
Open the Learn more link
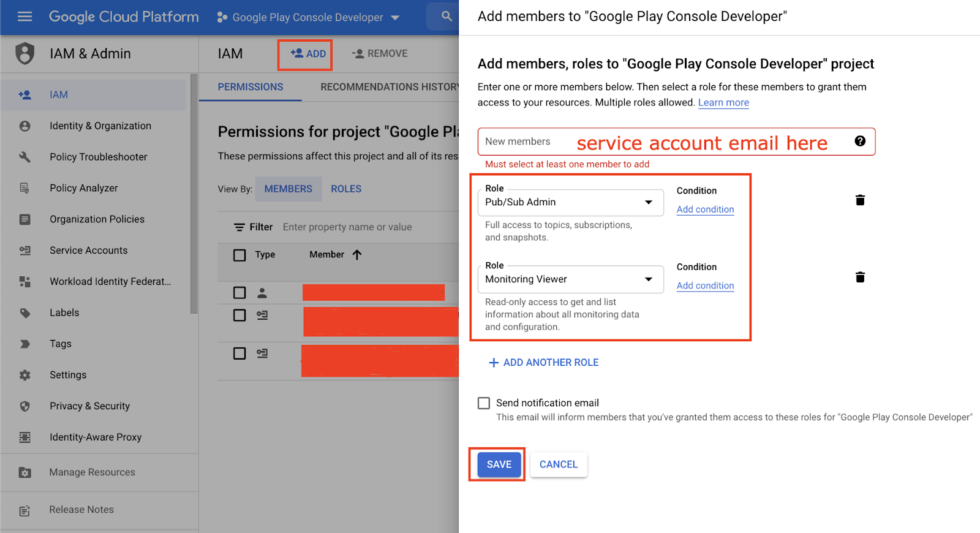723,102
